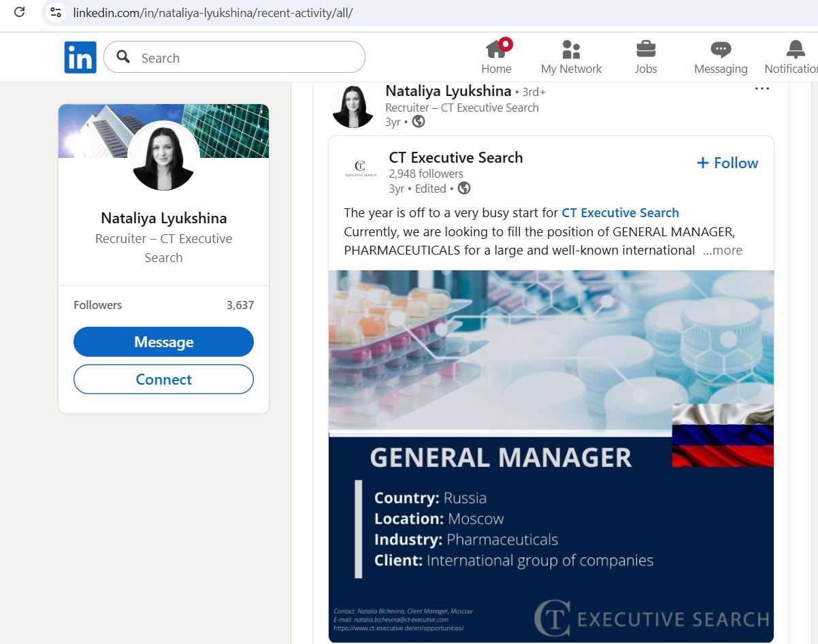Click the LinkedIn logo icon
The image size is (818, 644).
80,57
